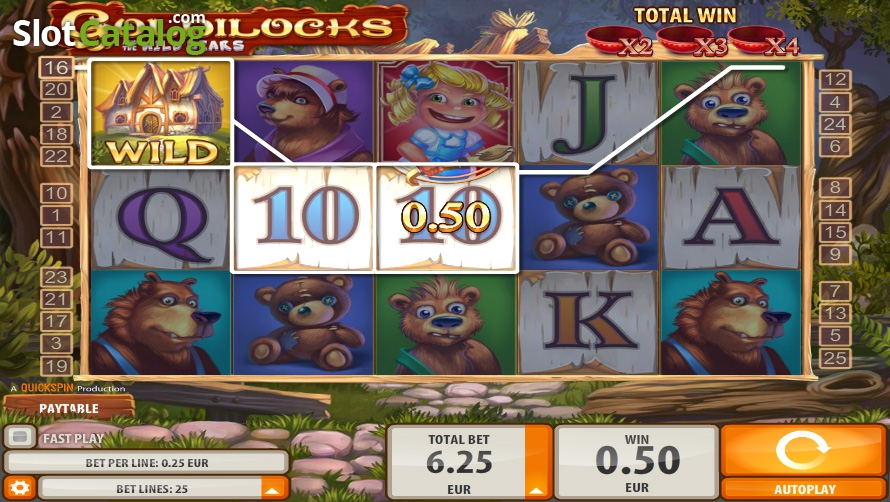Image resolution: width=890 pixels, height=502 pixels.
Task: Click the orange Total Bet adjuster strip
Action: click(x=537, y=462)
